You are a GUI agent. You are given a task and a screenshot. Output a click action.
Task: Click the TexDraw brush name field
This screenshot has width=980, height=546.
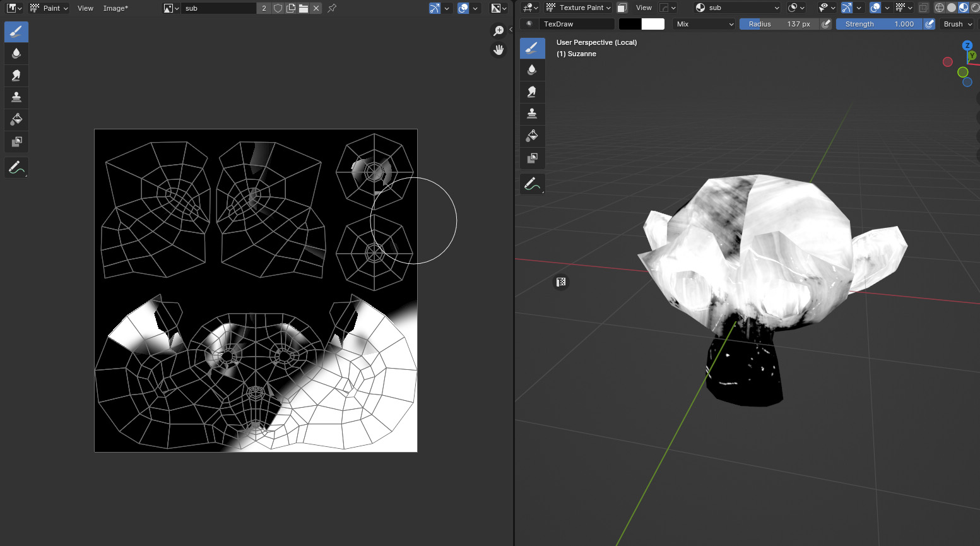[x=577, y=24]
